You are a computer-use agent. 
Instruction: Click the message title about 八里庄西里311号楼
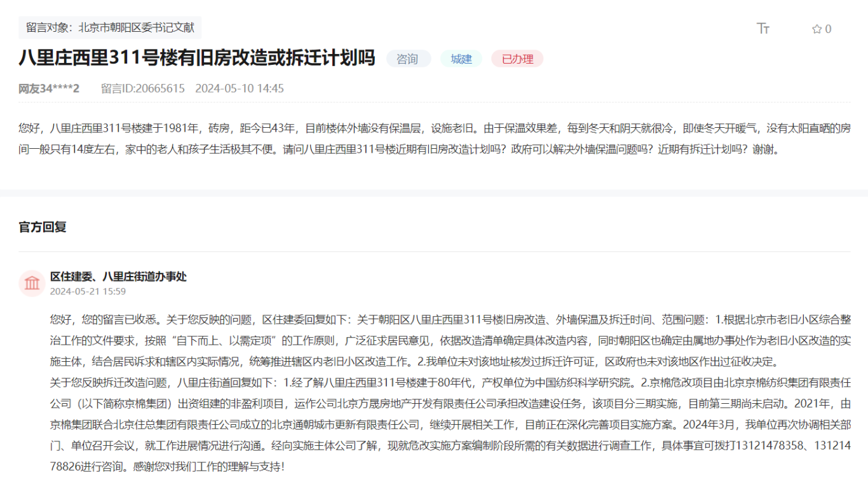[197, 59]
